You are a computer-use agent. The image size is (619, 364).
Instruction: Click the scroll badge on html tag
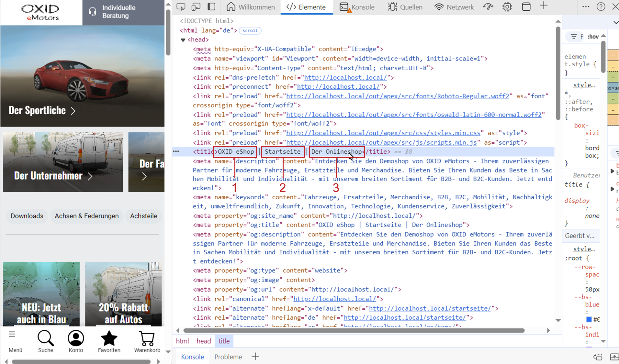[250, 31]
